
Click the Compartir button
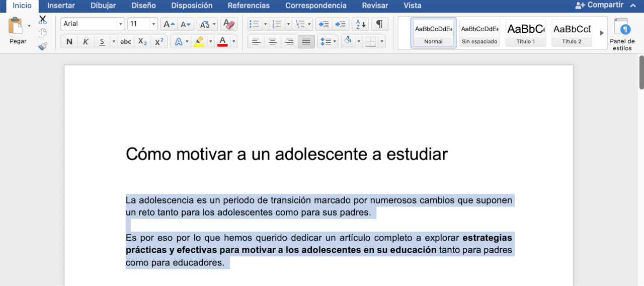point(600,5)
